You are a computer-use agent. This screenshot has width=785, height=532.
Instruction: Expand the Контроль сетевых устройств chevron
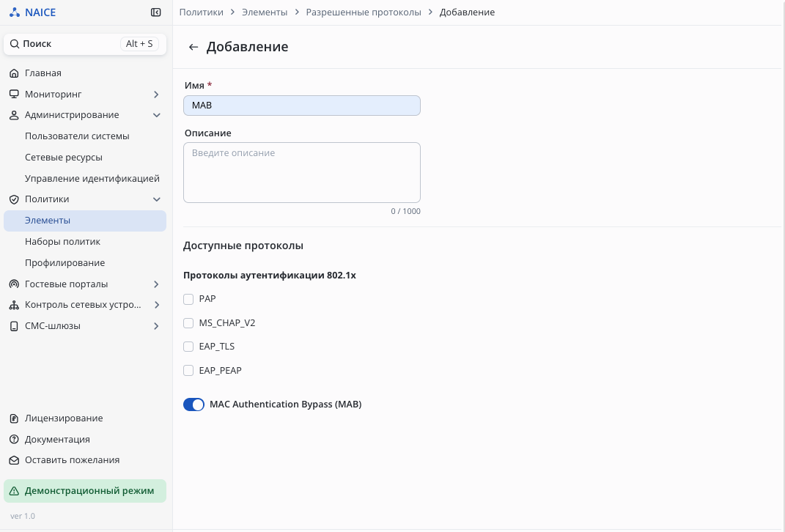click(x=156, y=305)
